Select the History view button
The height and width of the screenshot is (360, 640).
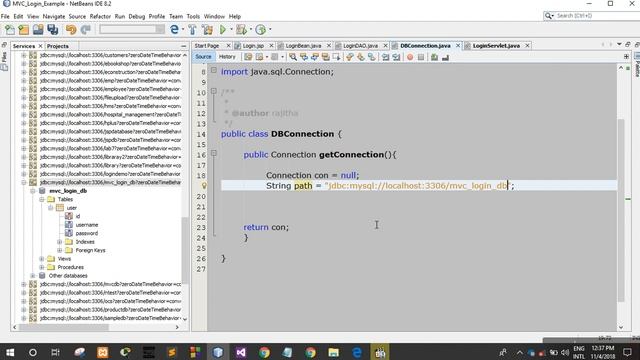tap(227, 57)
